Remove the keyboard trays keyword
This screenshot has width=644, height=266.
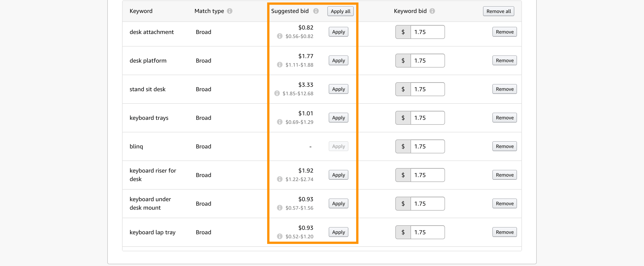click(x=504, y=118)
